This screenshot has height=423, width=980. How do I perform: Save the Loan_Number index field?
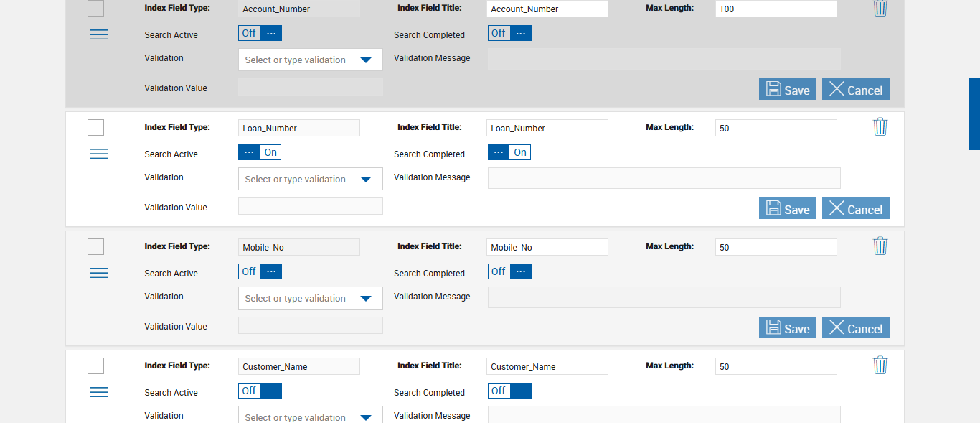[787, 209]
